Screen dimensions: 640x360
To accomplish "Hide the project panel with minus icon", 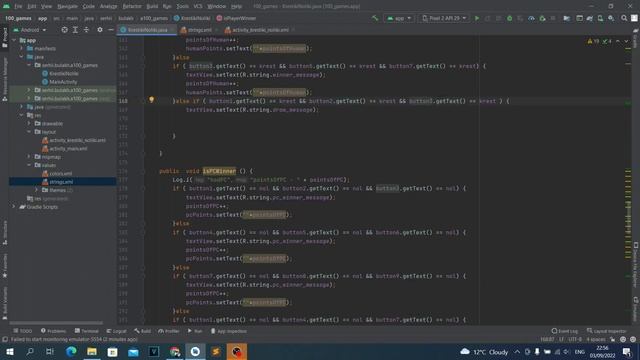I will coord(111,30).
